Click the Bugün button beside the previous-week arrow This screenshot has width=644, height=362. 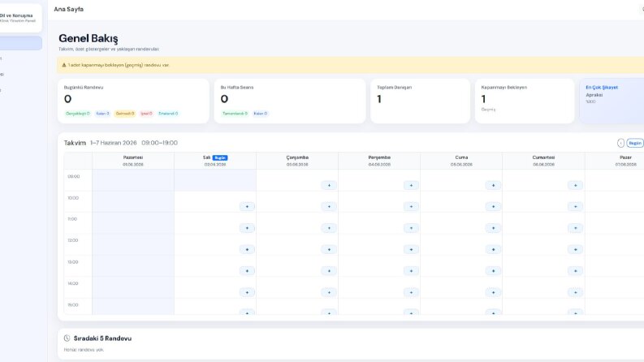tap(635, 143)
